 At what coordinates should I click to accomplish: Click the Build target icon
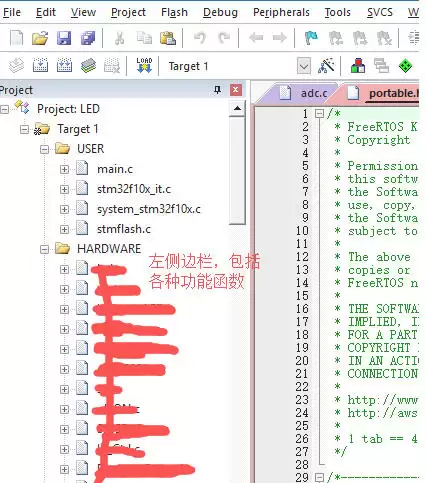(x=40, y=65)
